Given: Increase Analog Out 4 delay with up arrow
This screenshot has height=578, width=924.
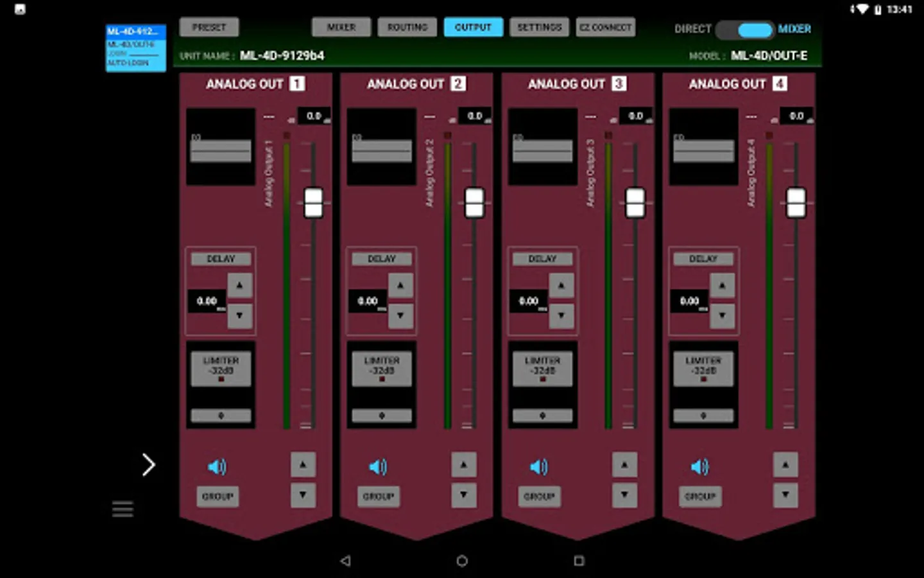Looking at the screenshot, I should [x=723, y=285].
